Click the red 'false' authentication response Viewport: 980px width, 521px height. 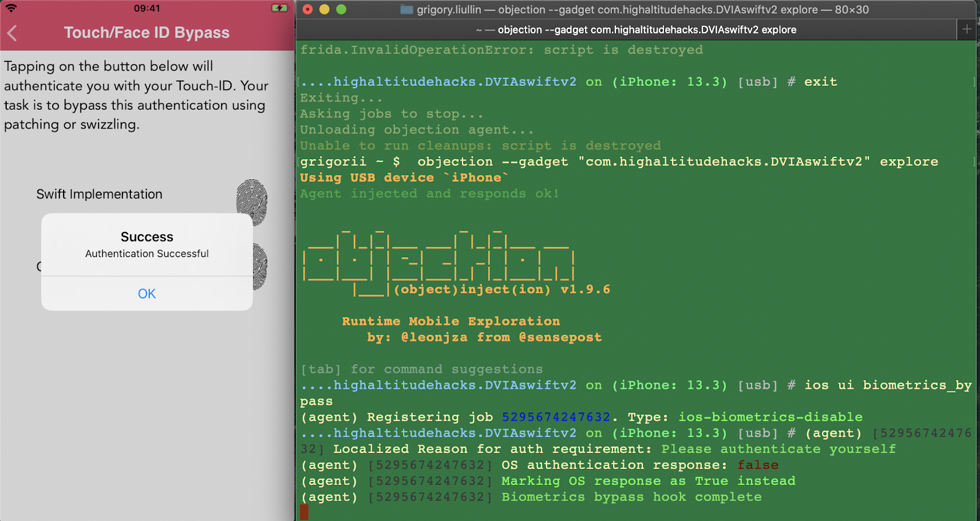758,465
